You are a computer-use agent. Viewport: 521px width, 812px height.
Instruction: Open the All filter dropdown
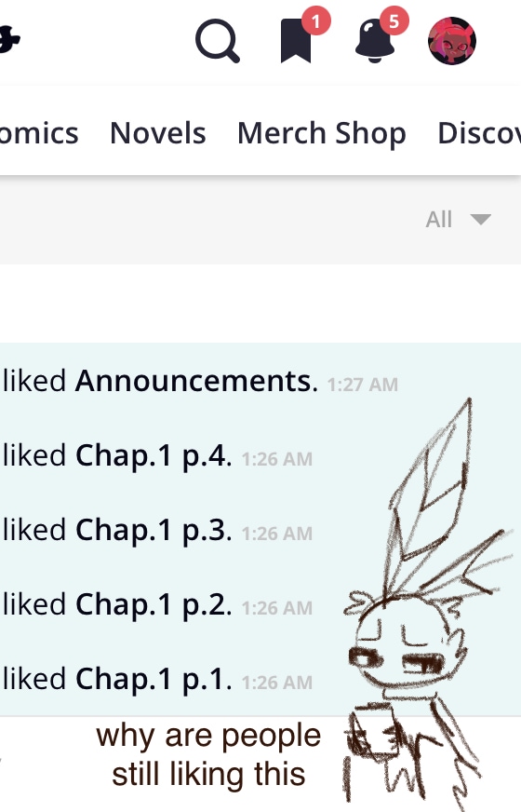tap(459, 219)
